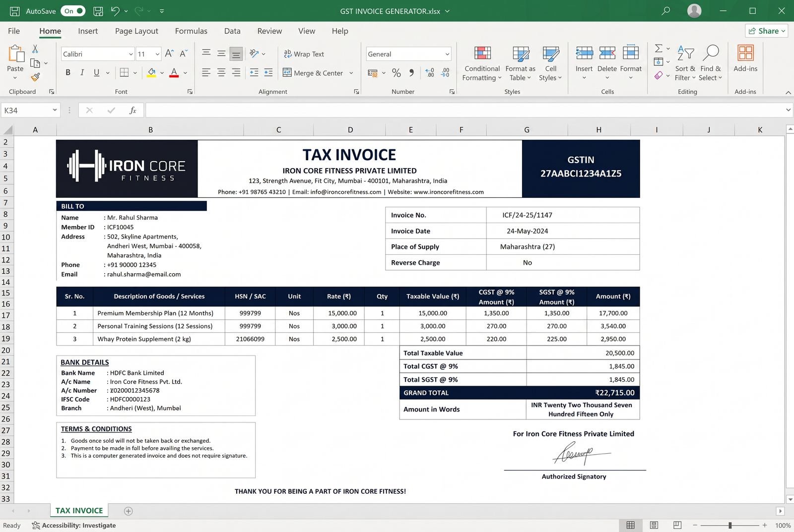Screen dimensions: 794x532
Task: Open Conditional Formatting
Action: tap(482, 63)
